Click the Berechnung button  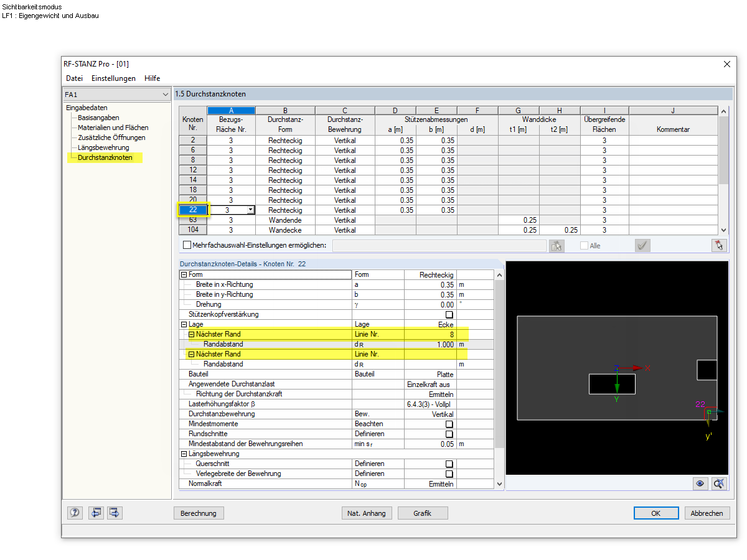pos(199,513)
